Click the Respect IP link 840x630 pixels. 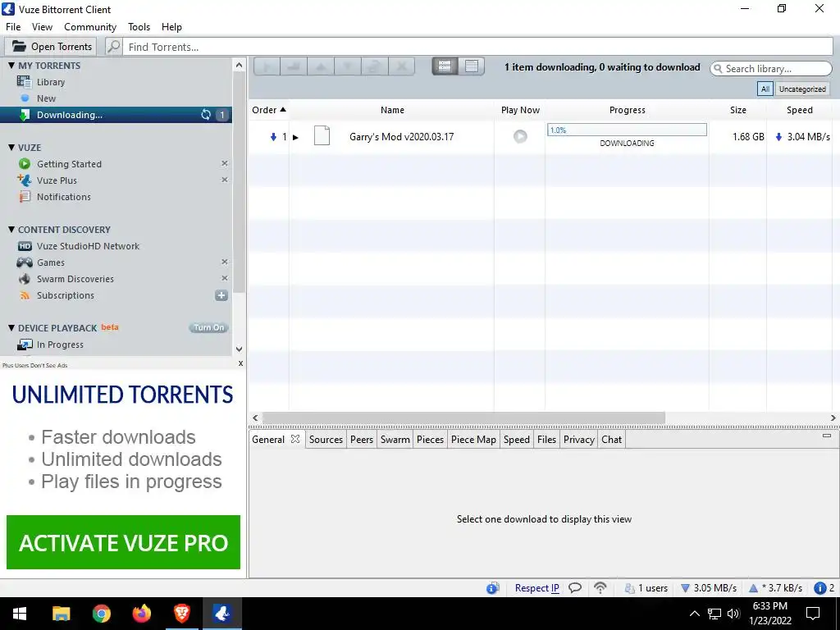click(536, 587)
